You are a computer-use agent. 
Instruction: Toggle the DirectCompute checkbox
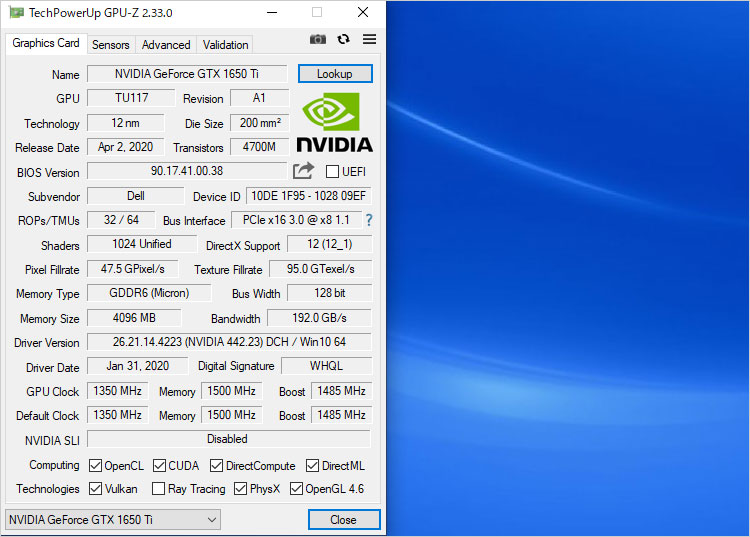pyautogui.click(x=216, y=465)
